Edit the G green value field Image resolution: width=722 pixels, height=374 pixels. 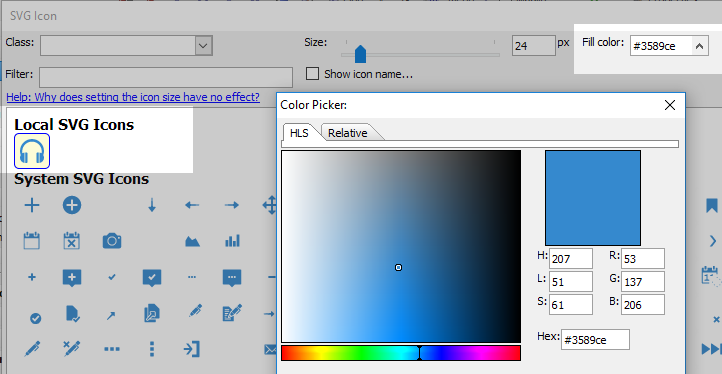click(x=643, y=281)
